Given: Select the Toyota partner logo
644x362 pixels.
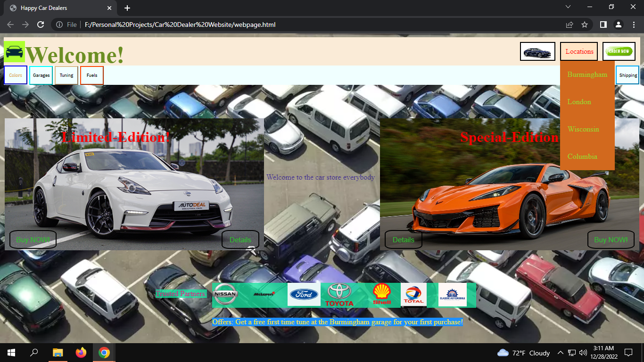Looking at the screenshot, I should click(x=340, y=295).
